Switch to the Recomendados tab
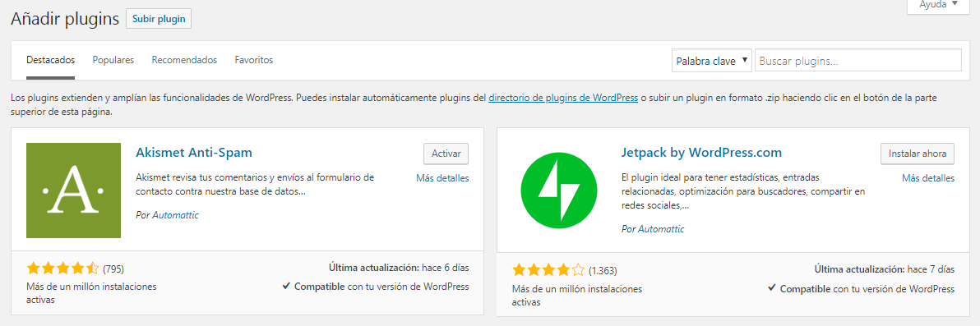The image size is (980, 326). click(184, 60)
